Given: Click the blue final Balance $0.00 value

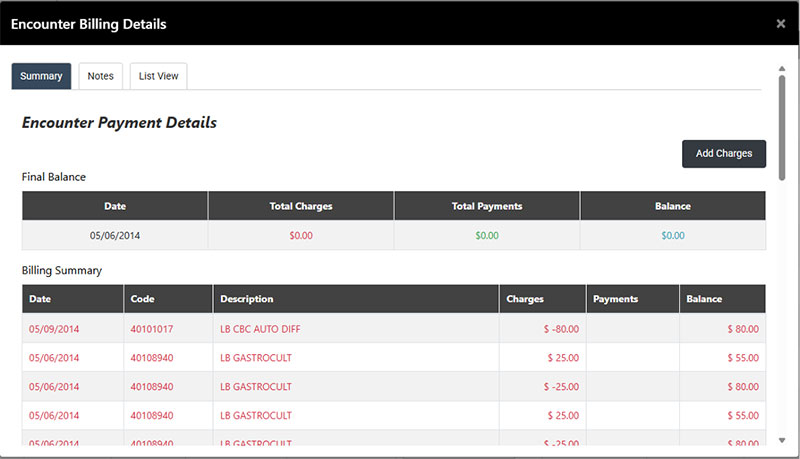Looking at the screenshot, I should click(x=673, y=236).
